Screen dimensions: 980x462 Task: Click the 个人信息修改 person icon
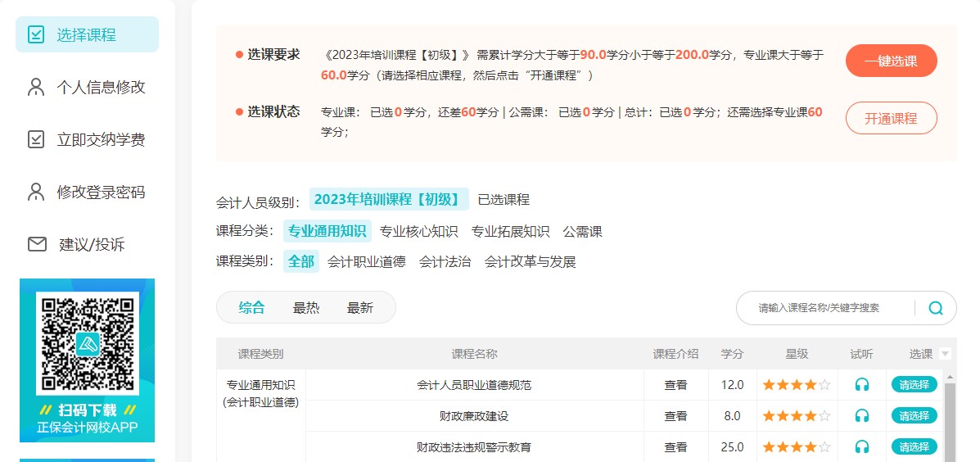(x=36, y=87)
